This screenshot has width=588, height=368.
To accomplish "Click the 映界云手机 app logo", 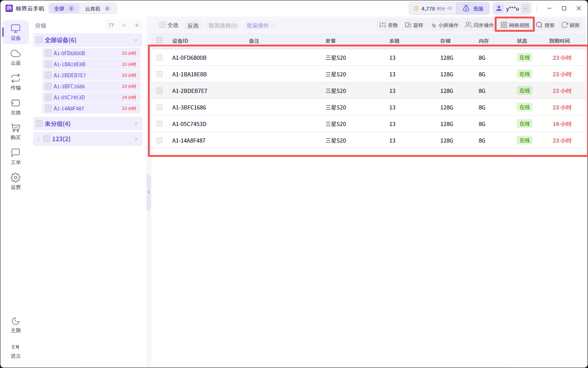I will point(9,8).
